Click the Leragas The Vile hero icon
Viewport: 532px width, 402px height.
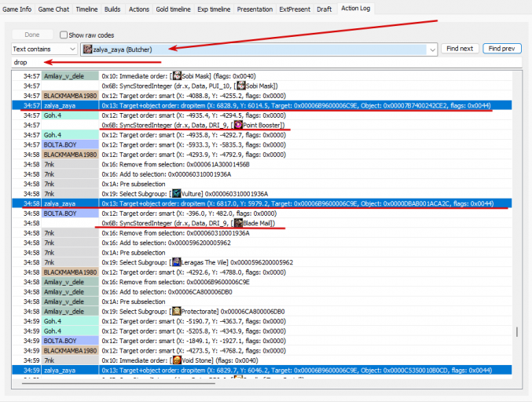pyautogui.click(x=177, y=262)
